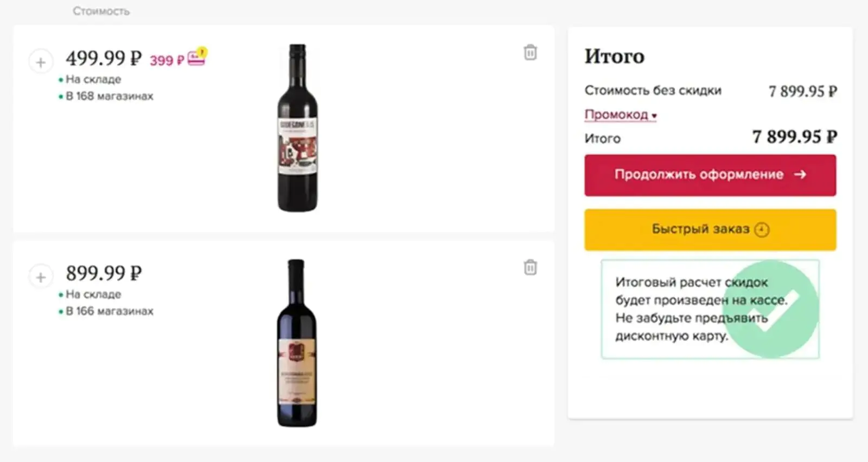Open the В 166 магазинах availability link
Screen dimensions: 868x462
click(109, 311)
